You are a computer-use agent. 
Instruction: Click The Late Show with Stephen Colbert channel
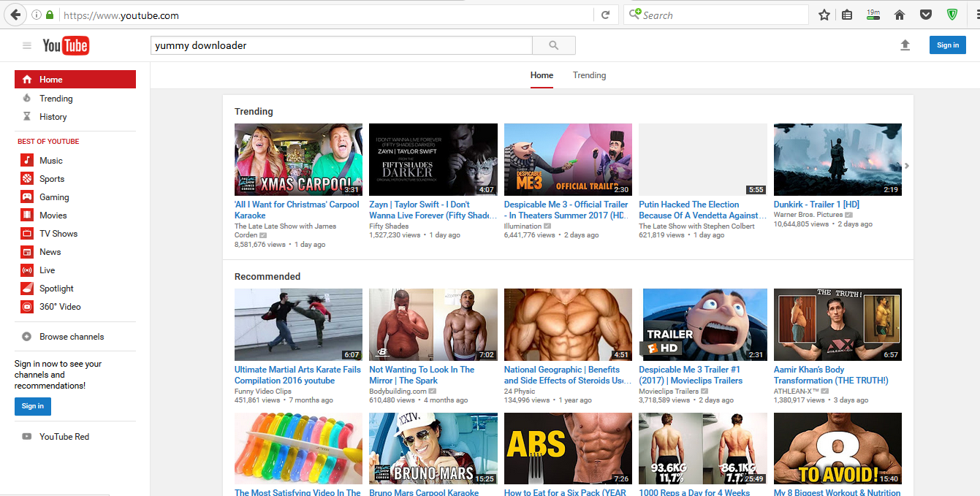click(696, 226)
